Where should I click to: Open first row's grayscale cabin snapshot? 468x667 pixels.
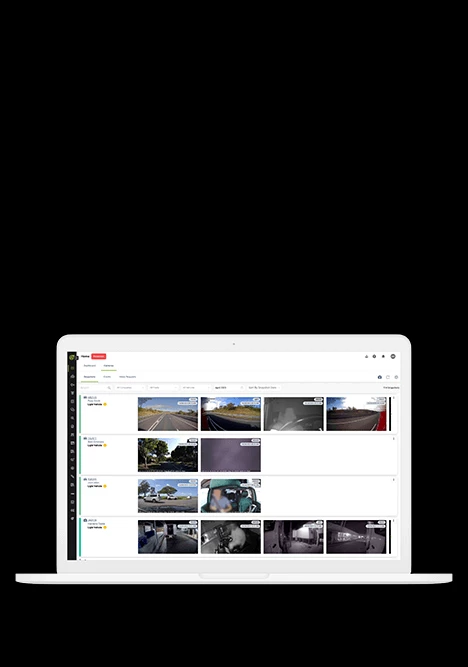click(294, 414)
